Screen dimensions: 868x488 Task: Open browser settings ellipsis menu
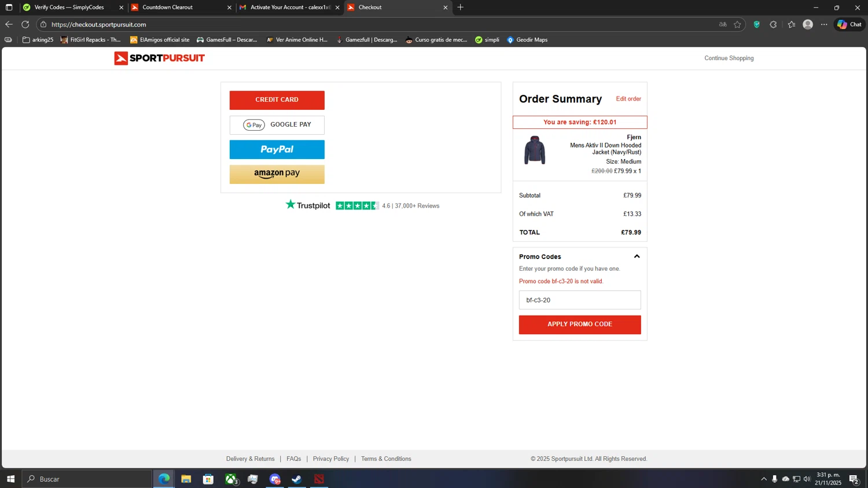click(824, 24)
